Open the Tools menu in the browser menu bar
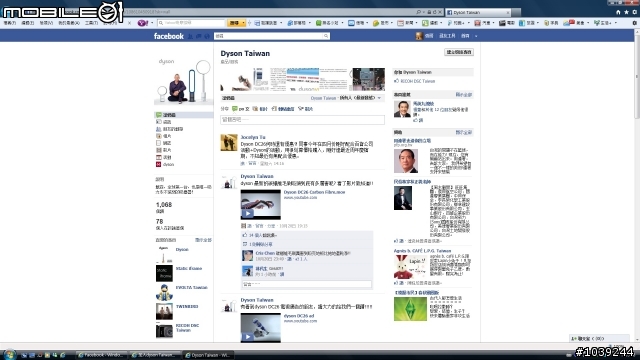Viewport: 640px width, 360px height. (x=91, y=23)
